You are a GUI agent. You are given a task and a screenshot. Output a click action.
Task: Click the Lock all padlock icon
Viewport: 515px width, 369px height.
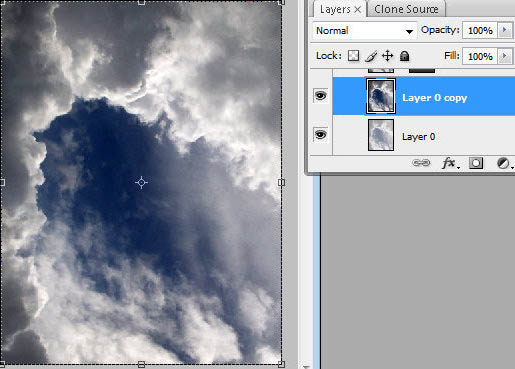[404, 56]
